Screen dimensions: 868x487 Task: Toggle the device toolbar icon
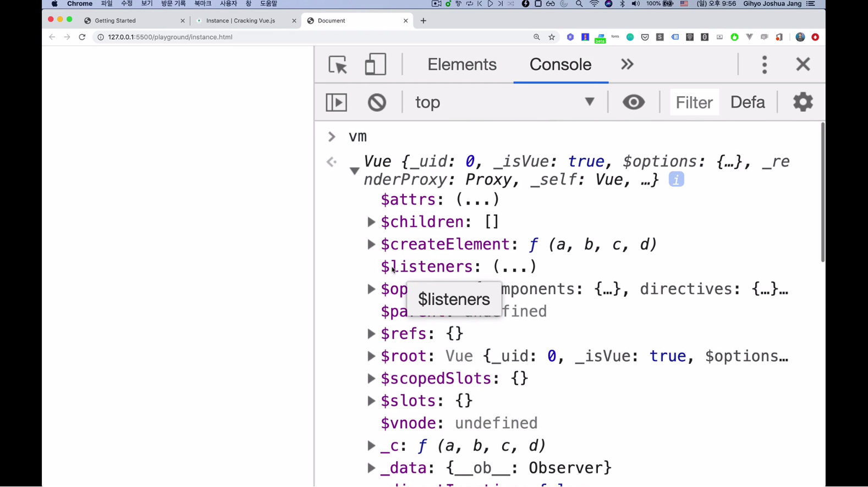tap(375, 65)
